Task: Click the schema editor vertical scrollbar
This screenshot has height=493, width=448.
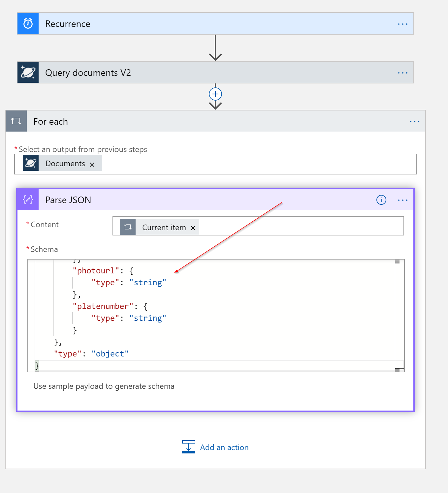Action: (398, 313)
